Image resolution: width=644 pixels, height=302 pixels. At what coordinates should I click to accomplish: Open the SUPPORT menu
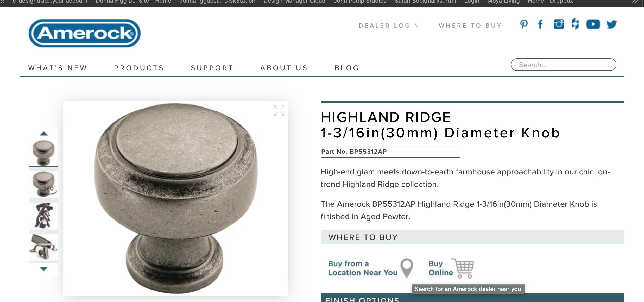coord(212,68)
